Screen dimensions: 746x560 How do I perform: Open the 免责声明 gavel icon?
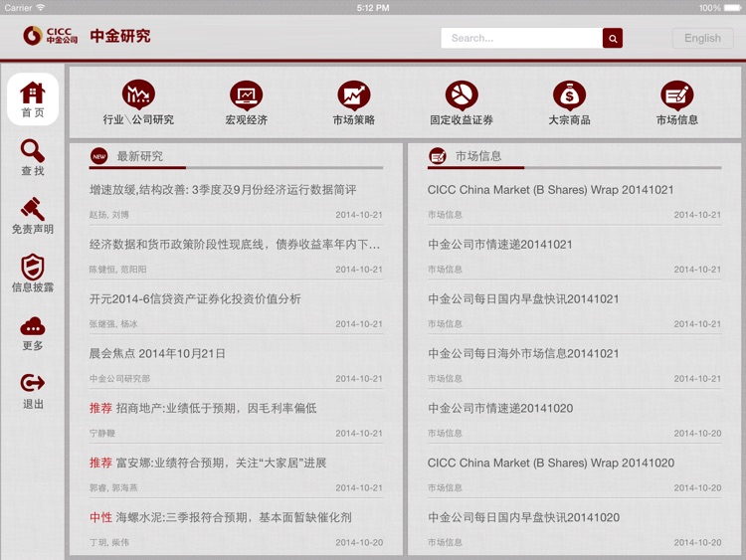(x=33, y=209)
